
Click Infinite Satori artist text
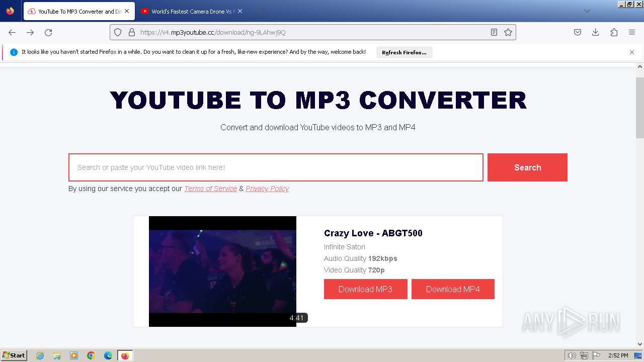(x=345, y=247)
